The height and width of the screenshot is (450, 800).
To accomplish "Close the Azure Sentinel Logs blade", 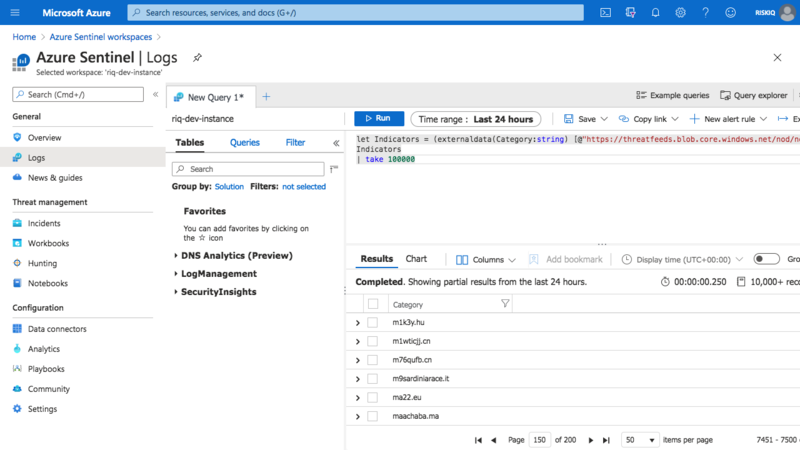I will [777, 58].
